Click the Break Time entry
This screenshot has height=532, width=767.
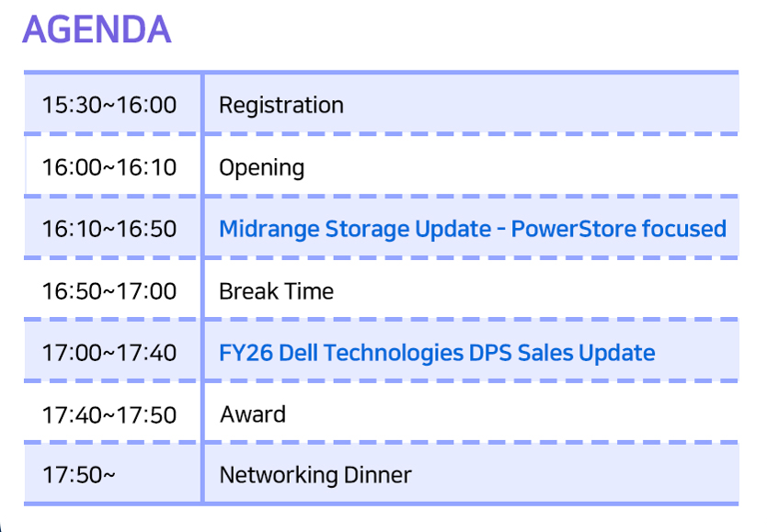tap(277, 291)
